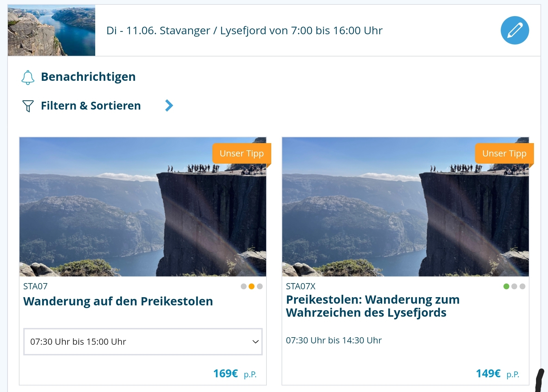Click the STA07X Preikestolen tour image

coord(406,207)
